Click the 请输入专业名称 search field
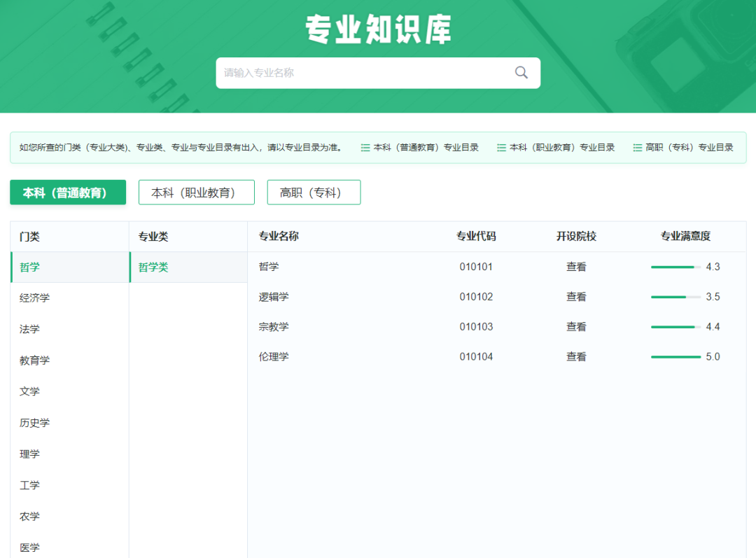Viewport: 756px width, 558px height. 350,73
